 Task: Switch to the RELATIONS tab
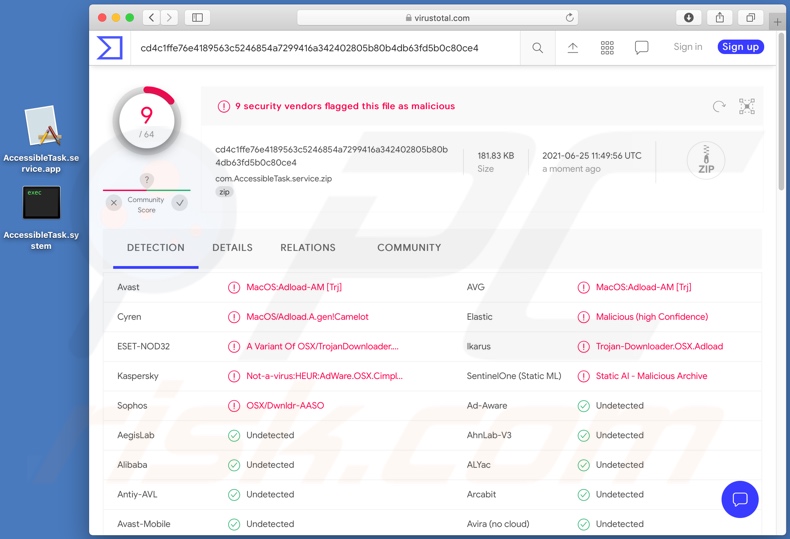308,247
